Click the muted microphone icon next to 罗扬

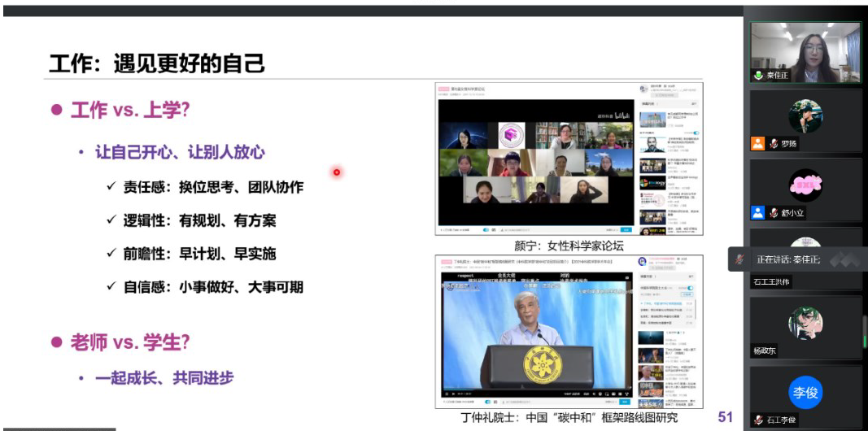[774, 144]
